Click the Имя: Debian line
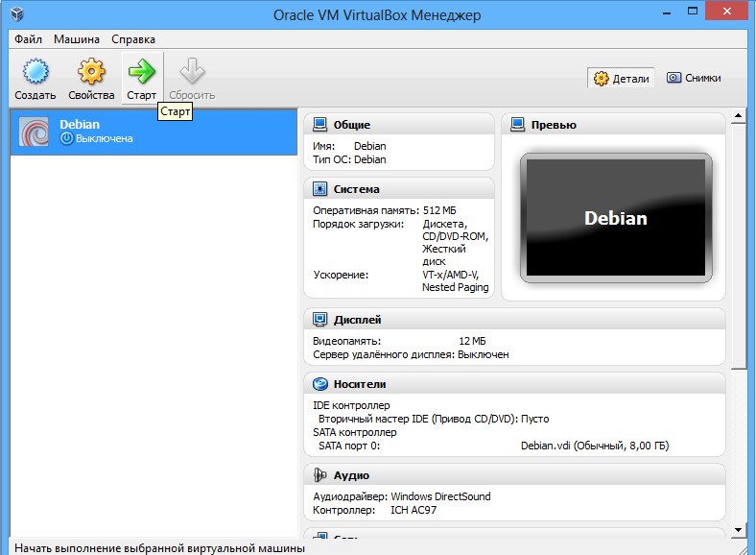 (x=349, y=146)
